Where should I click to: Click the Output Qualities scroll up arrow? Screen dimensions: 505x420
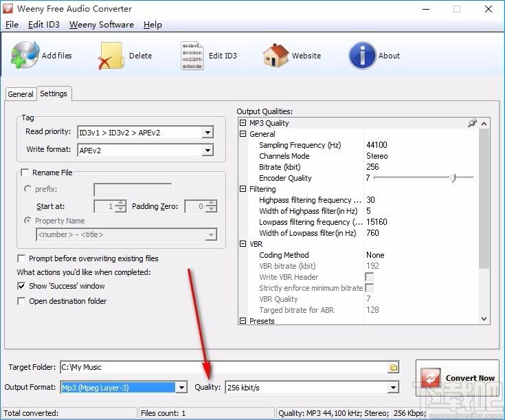click(484, 124)
